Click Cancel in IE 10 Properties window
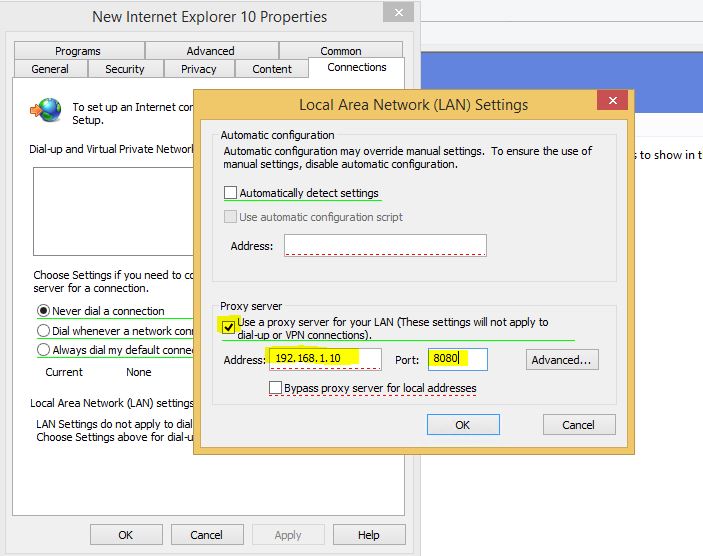Screen dimensions: 703x556 (207, 534)
